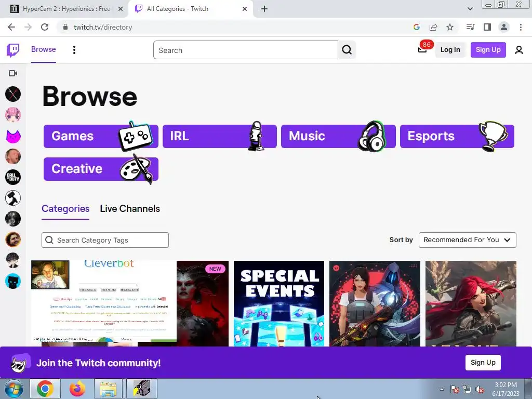
Task: Expand the Chrome tab search chevron
Action: (470, 9)
